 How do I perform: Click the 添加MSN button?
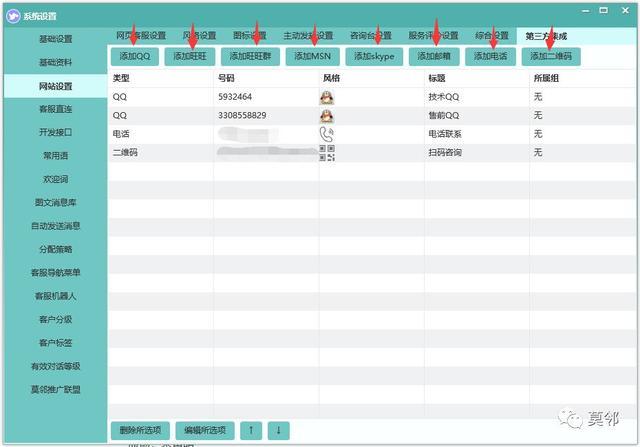pos(313,56)
